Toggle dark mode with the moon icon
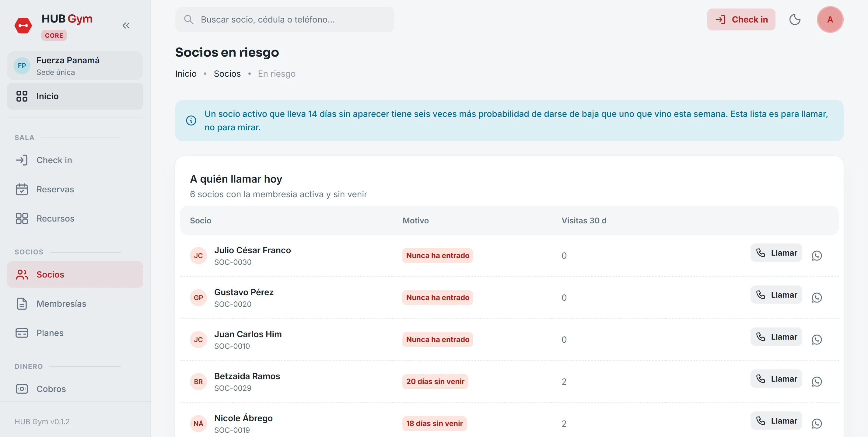The width and height of the screenshot is (868, 437). (x=795, y=19)
